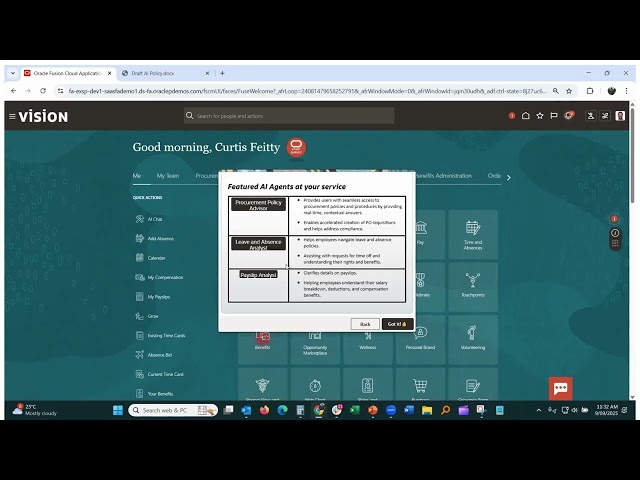Open the Touchpoints tile
640x480 pixels.
click(473, 287)
